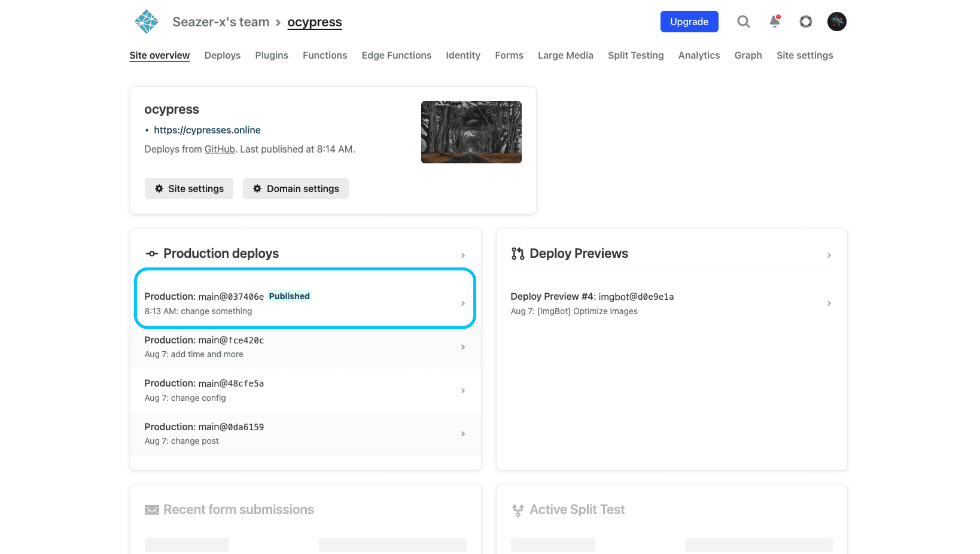The image size is (980, 554).
Task: Open the Graph tab
Action: click(x=748, y=55)
